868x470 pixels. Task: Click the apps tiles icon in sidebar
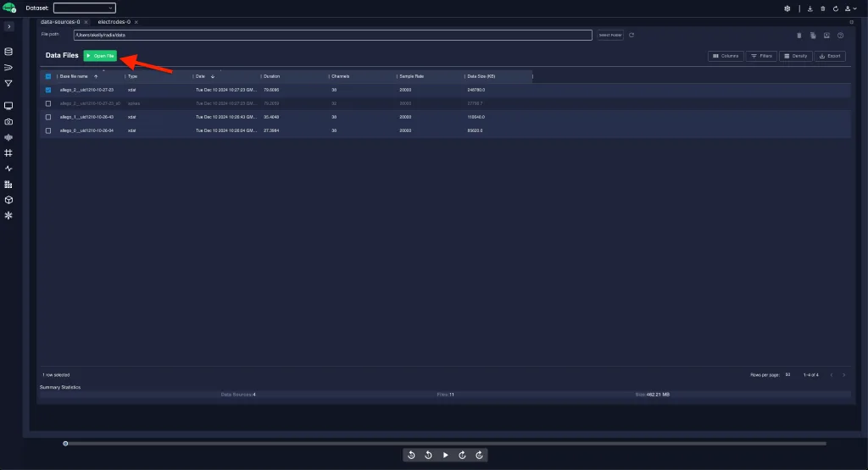point(8,185)
